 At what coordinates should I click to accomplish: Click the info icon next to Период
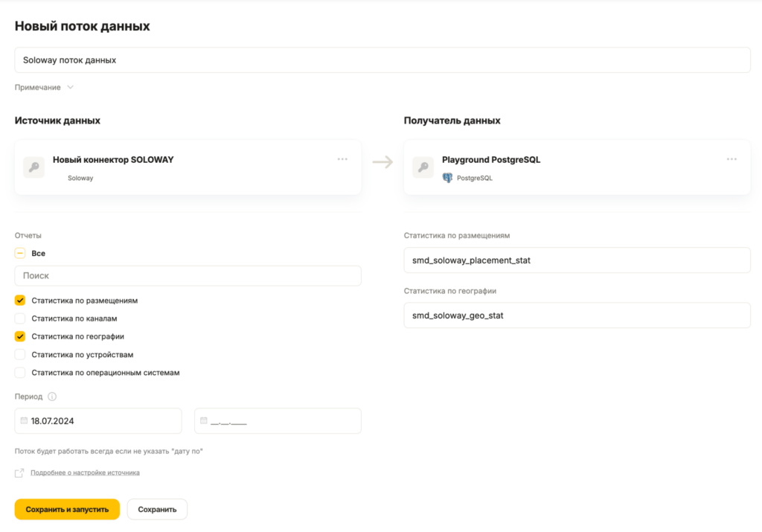[52, 397]
